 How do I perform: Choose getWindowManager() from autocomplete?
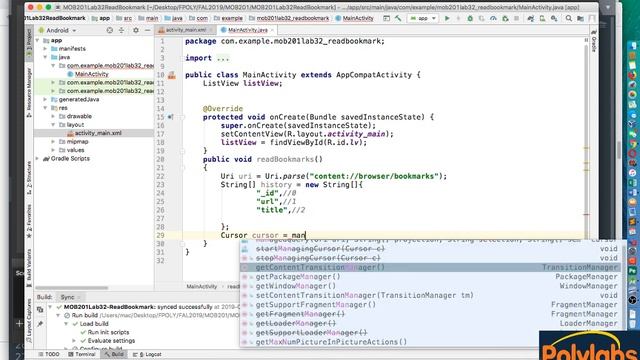[430, 286]
